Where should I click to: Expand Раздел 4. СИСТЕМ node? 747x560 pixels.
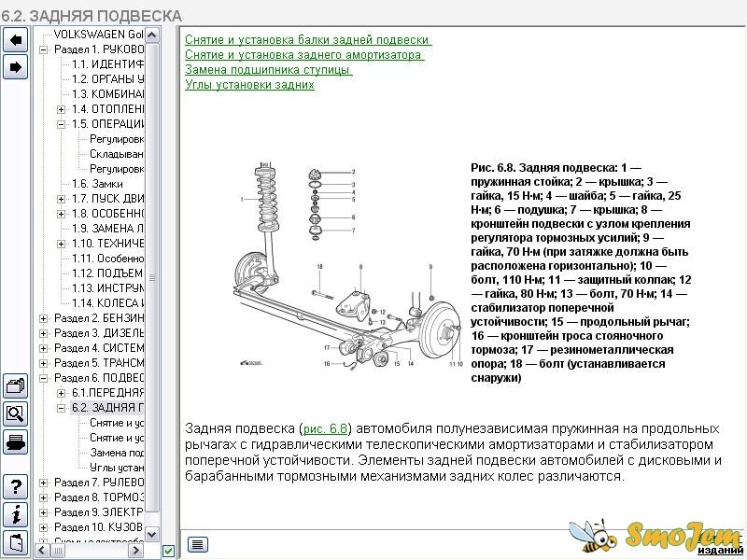coord(43,348)
